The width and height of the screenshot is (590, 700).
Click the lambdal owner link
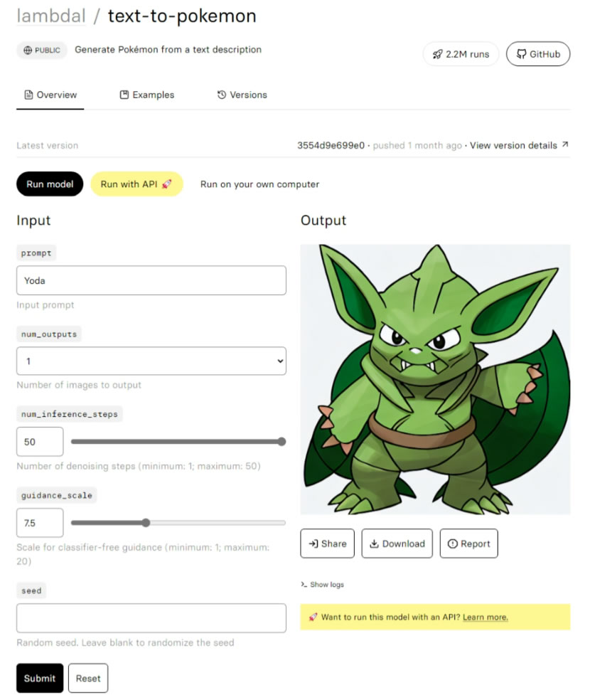[51, 16]
